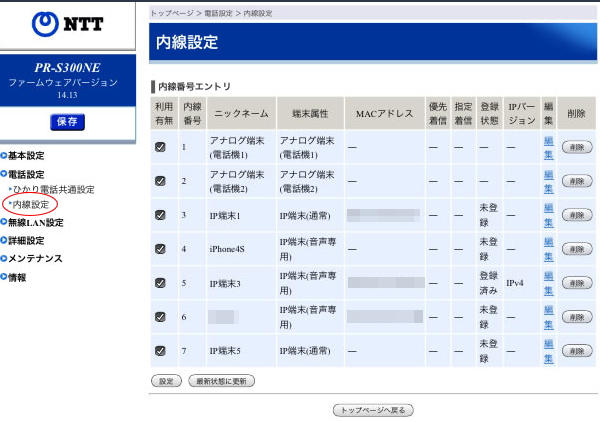Edit extension 1 via 編集 link
This screenshot has height=422, width=600.
tap(549, 147)
